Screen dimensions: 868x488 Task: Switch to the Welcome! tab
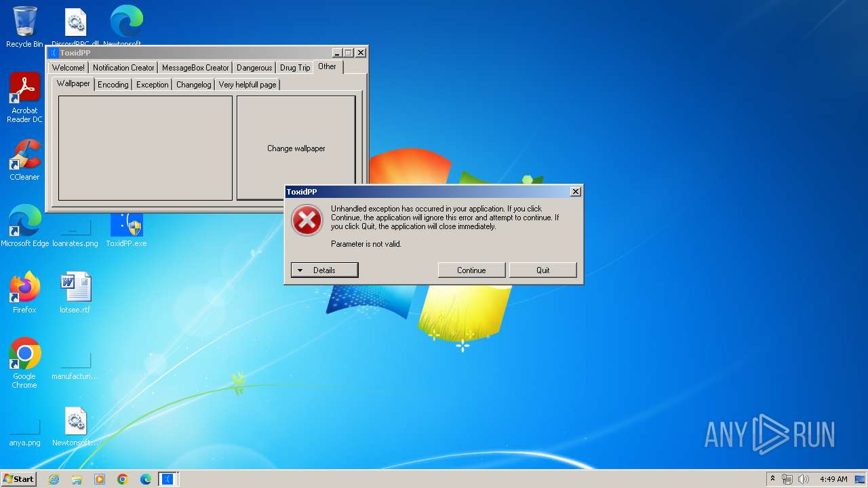68,68
